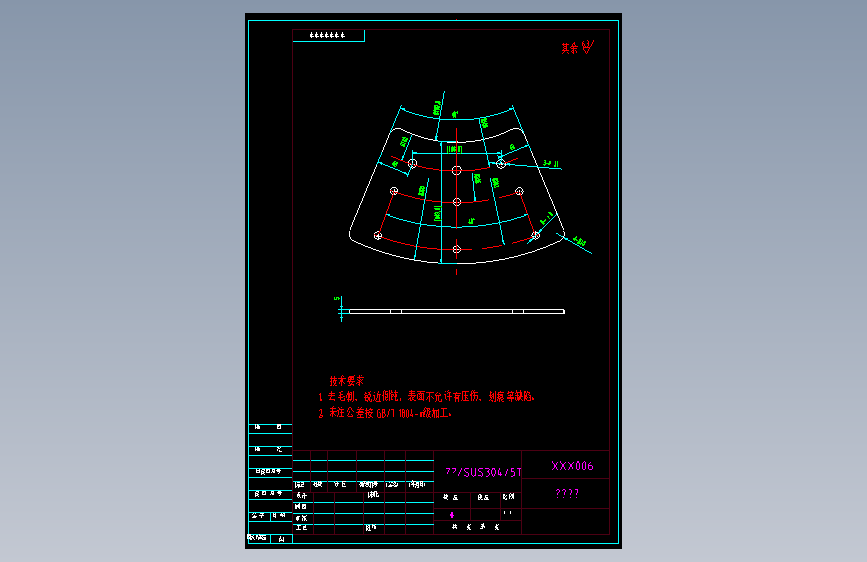Click the drawing number XXX006
Screen dimensions: 867x562
click(572, 466)
